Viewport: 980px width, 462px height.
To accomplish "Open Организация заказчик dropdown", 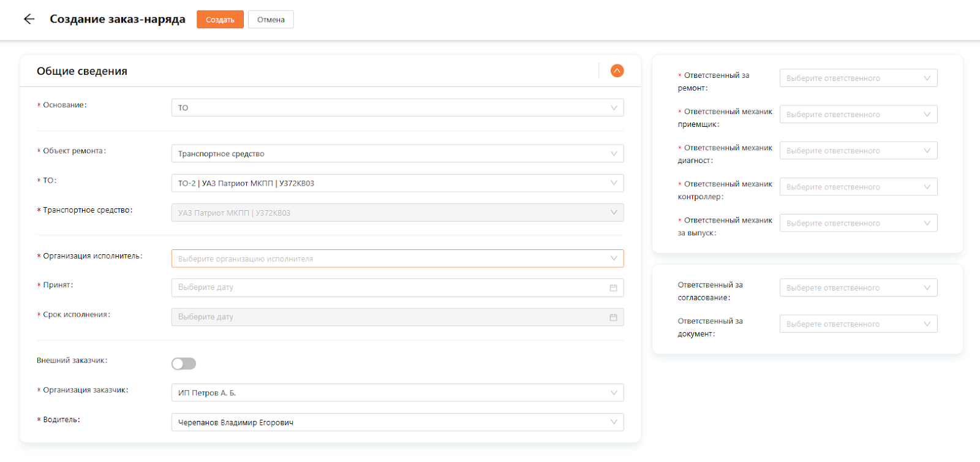I will click(x=397, y=393).
